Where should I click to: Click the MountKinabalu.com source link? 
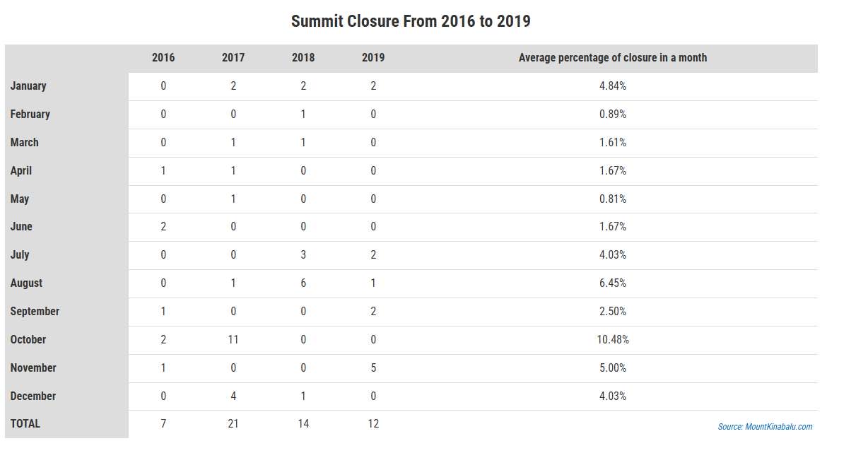[765, 427]
